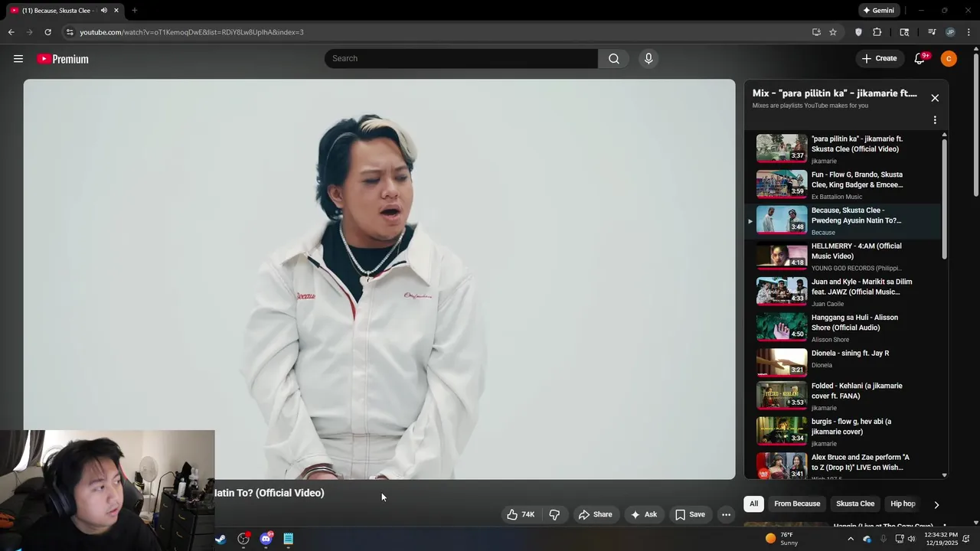Select the Hip hop filter chip
This screenshot has width=980, height=551.
(x=903, y=504)
